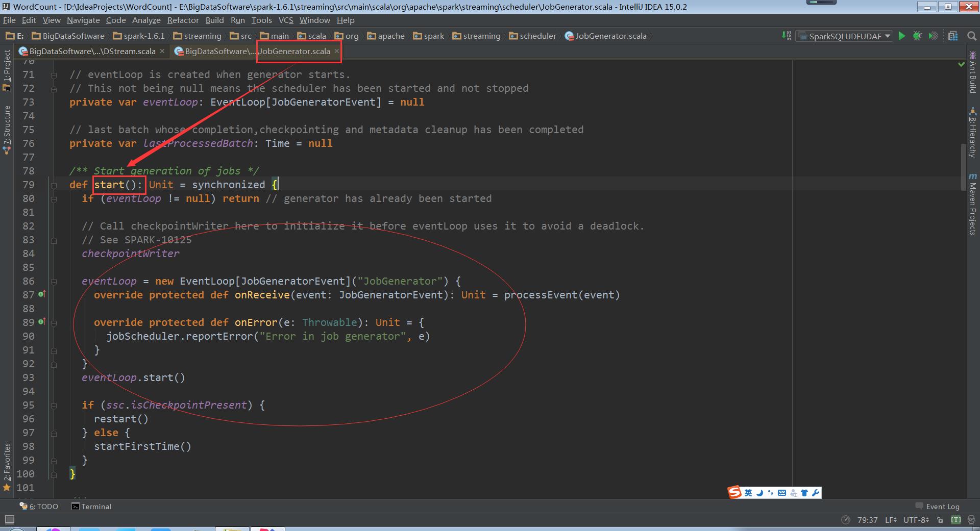Screen dimensions: 980x531
Task: Click the Make Project binary arrow icon
Action: click(x=786, y=36)
